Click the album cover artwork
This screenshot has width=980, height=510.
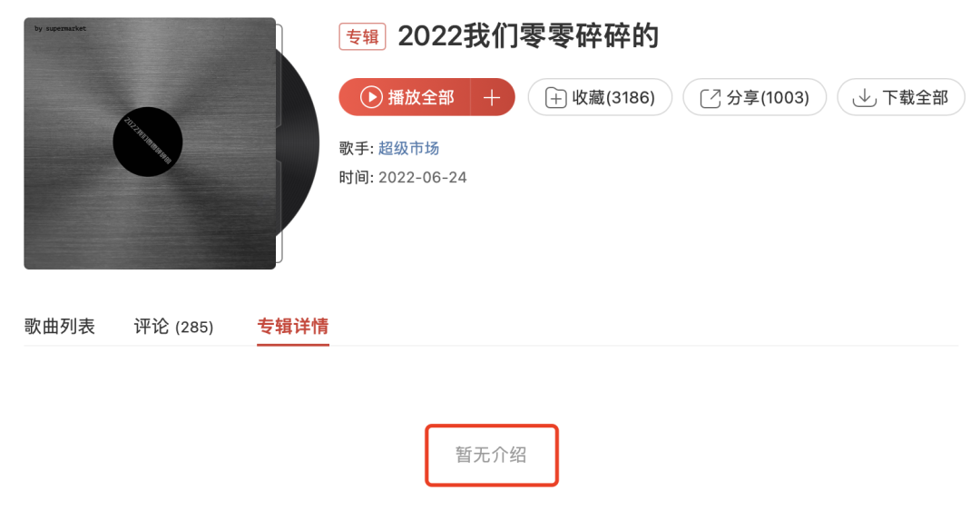coord(150,143)
